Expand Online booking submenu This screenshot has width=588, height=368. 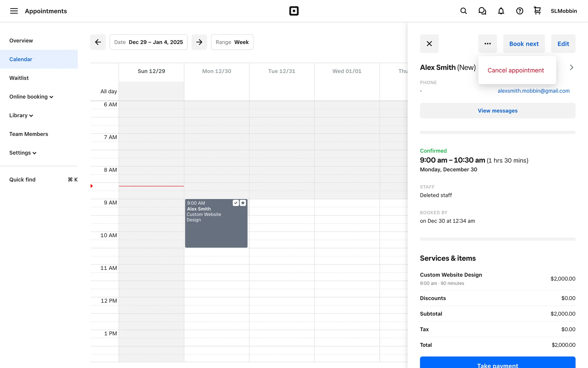[31, 97]
